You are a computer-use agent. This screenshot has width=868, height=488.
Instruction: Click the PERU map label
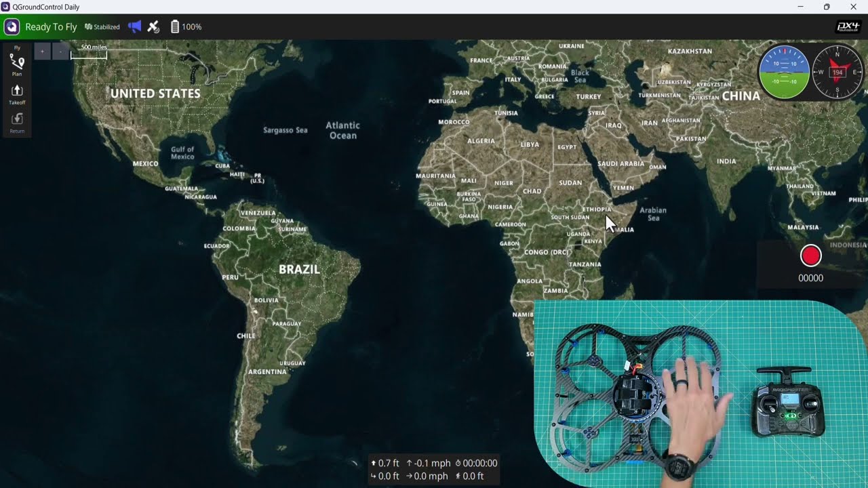pyautogui.click(x=231, y=277)
